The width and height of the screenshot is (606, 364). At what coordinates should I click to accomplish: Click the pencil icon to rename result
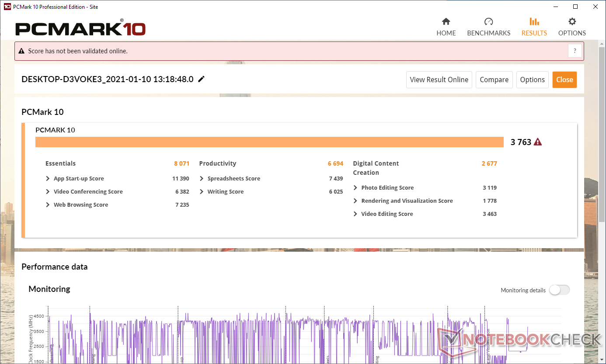tap(201, 79)
